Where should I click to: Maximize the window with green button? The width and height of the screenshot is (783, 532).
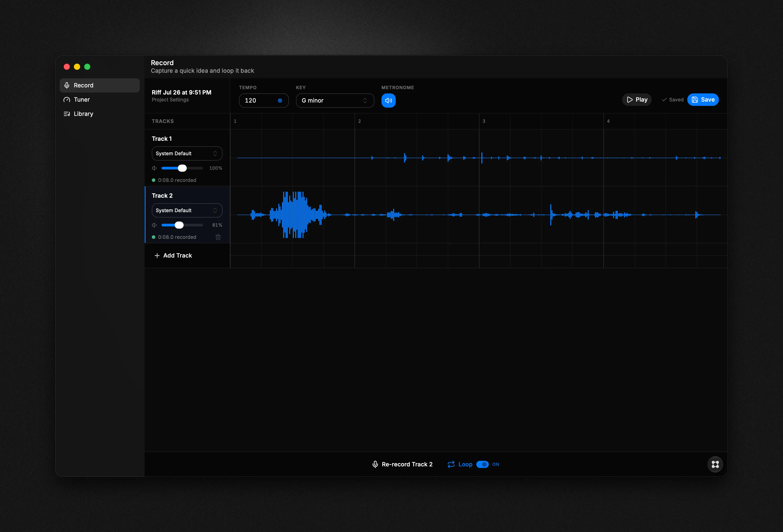[87, 67]
